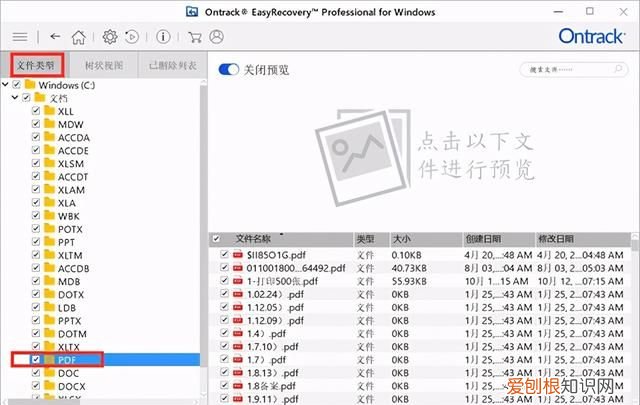The height and width of the screenshot is (405, 640).
Task: Click the tree panel vertical scrollbar
Action: 203,225
